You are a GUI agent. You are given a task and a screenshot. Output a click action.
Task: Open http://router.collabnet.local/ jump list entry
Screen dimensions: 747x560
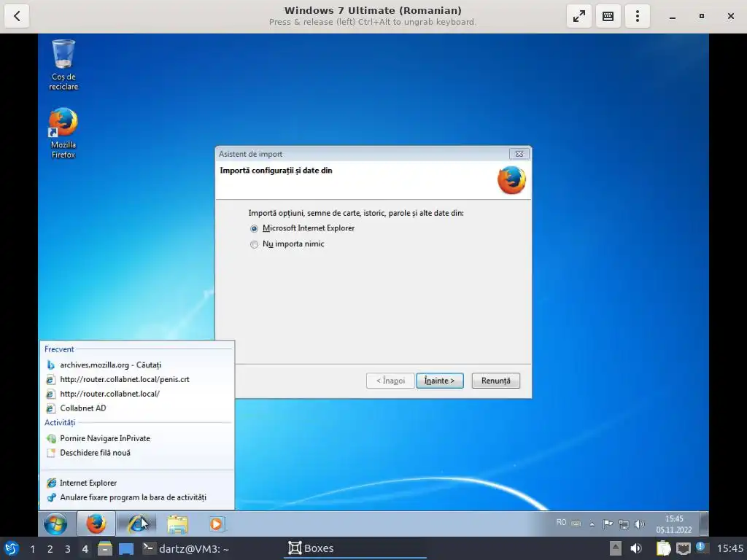[137, 394]
